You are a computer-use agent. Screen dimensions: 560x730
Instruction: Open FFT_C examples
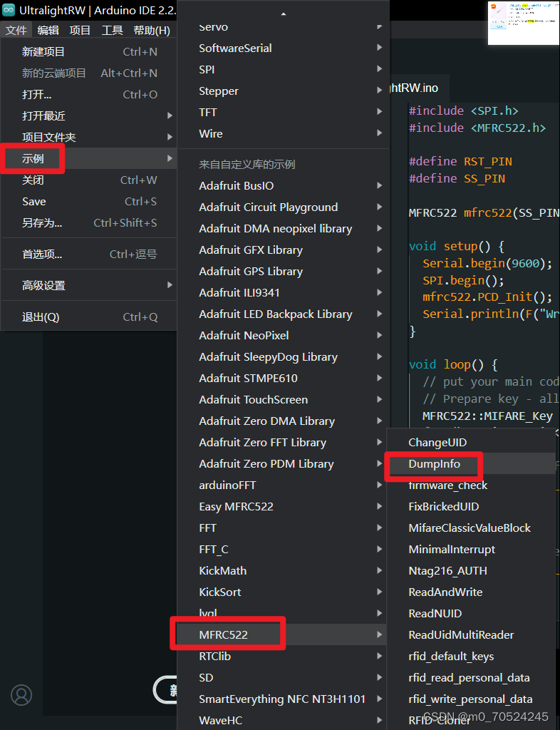pyautogui.click(x=284, y=550)
